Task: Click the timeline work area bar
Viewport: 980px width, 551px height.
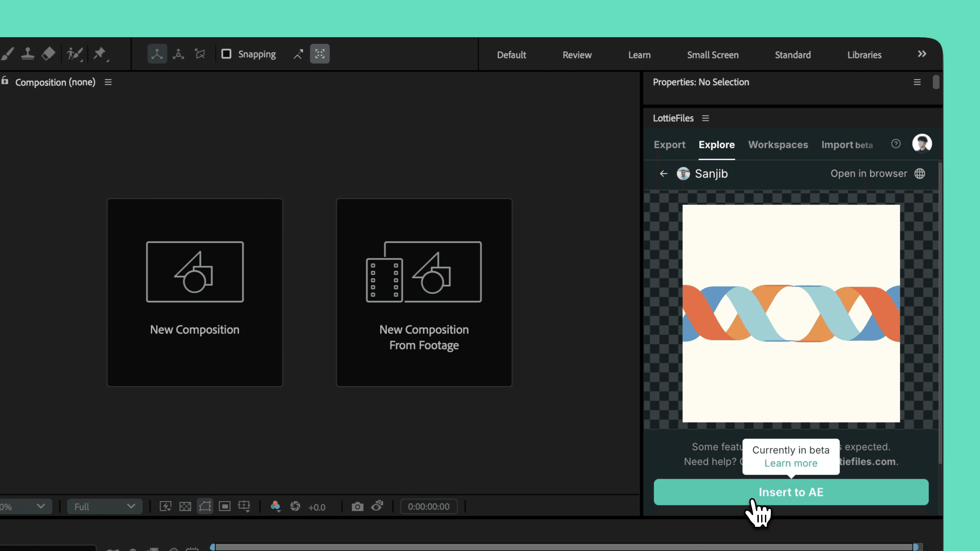Action: point(564,547)
